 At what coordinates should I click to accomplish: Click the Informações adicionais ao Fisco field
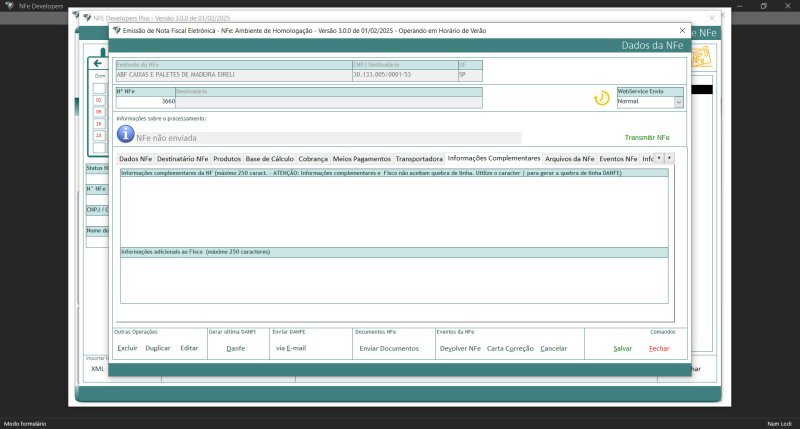coord(393,279)
